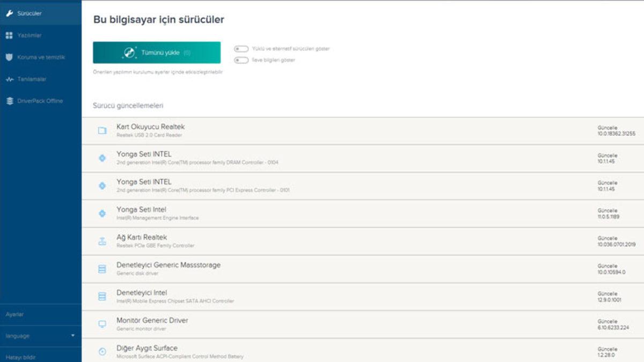Expand the language dropdown
The height and width of the screenshot is (362, 644).
[x=38, y=336]
